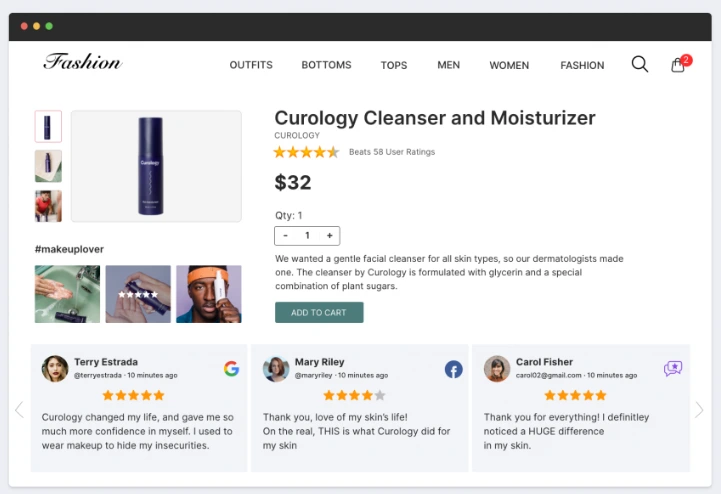Show previous reviews with left arrow
This screenshot has height=494, width=721.
pos(18,409)
